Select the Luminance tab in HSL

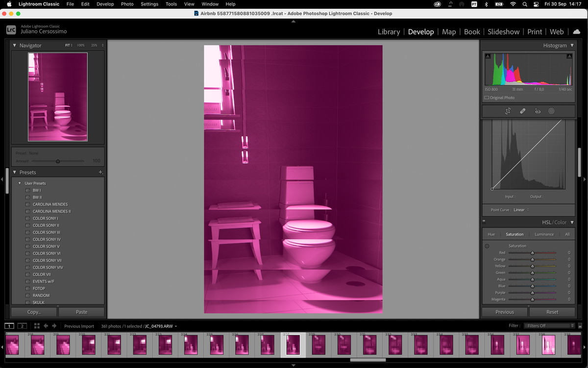544,234
